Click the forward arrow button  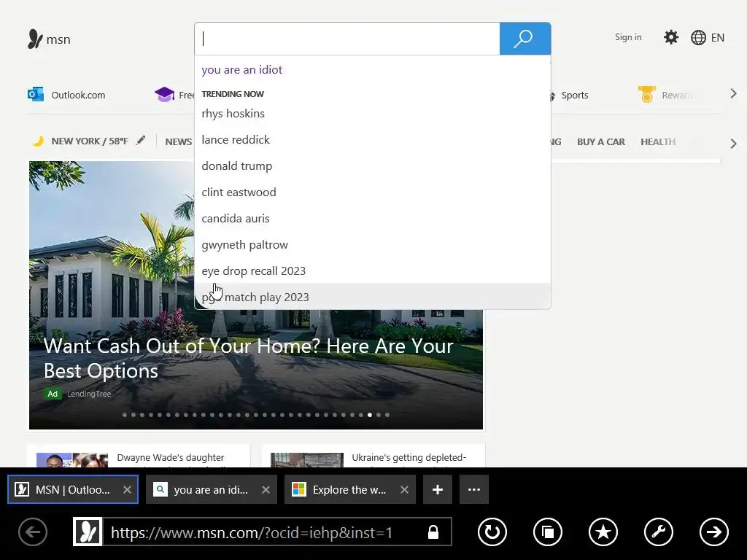[713, 532]
